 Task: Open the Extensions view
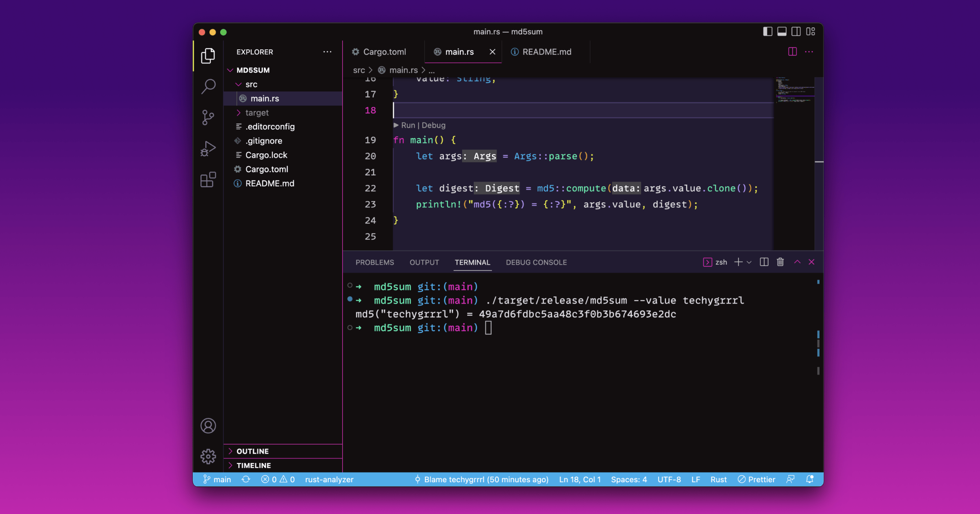click(209, 179)
